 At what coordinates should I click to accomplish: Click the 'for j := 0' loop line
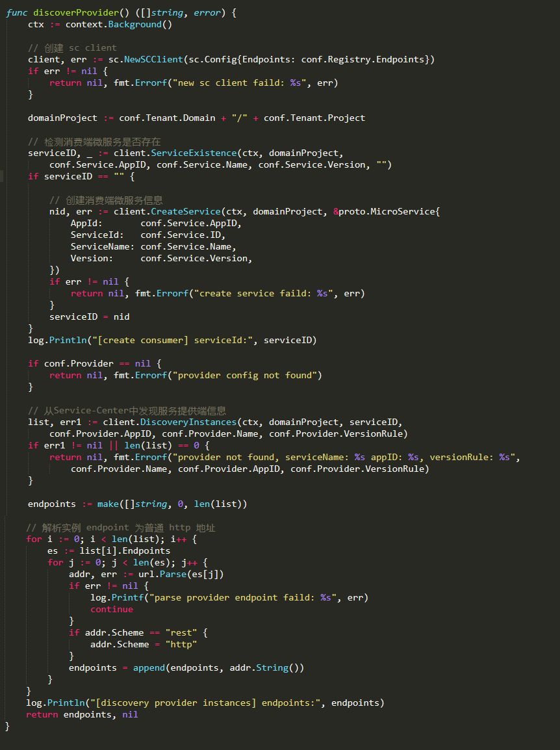(128, 563)
